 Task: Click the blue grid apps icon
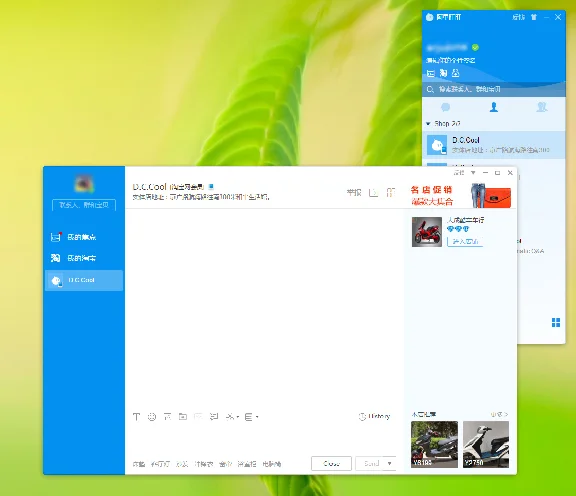pyautogui.click(x=556, y=323)
